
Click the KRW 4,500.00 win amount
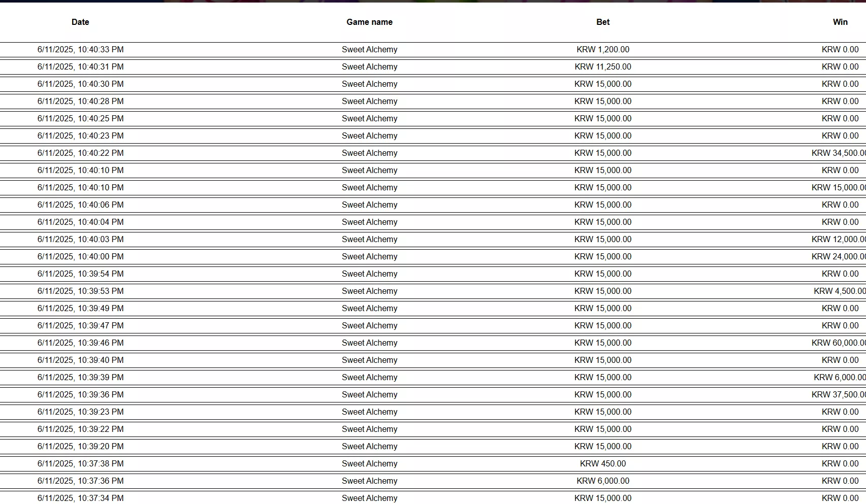tap(840, 291)
